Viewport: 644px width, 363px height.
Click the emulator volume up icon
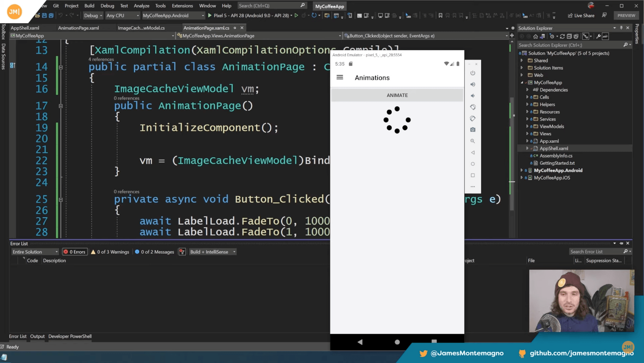473,84
